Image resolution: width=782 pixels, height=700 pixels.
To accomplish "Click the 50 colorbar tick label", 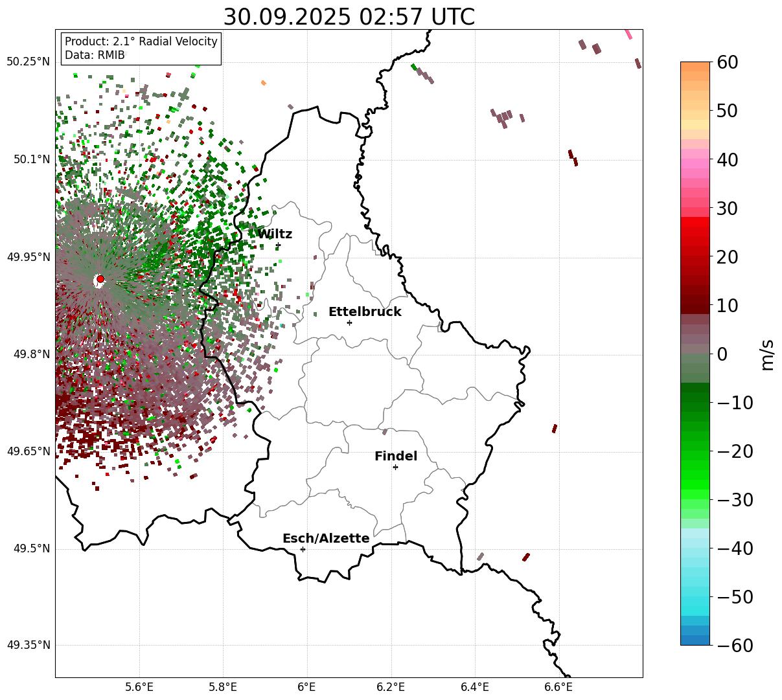I will click(727, 111).
